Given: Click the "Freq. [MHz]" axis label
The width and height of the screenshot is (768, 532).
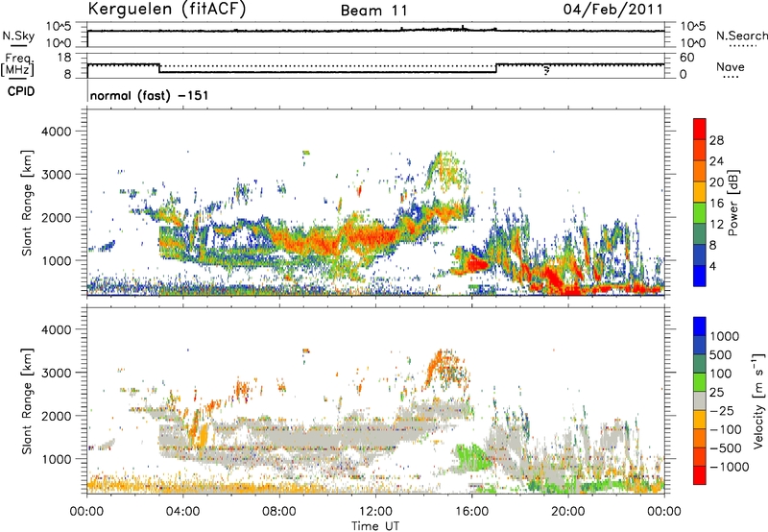Looking at the screenshot, I should pyautogui.click(x=17, y=65).
